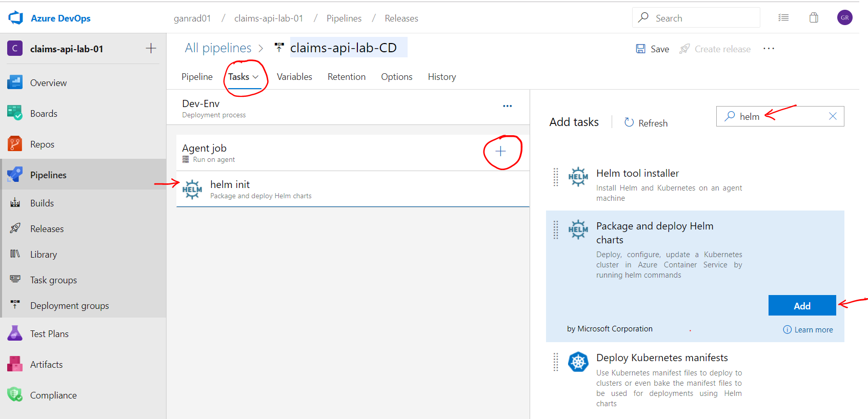Click the claims-api-lab-01 project name in sidebar
Image resolution: width=868 pixels, height=419 pixels.
67,49
